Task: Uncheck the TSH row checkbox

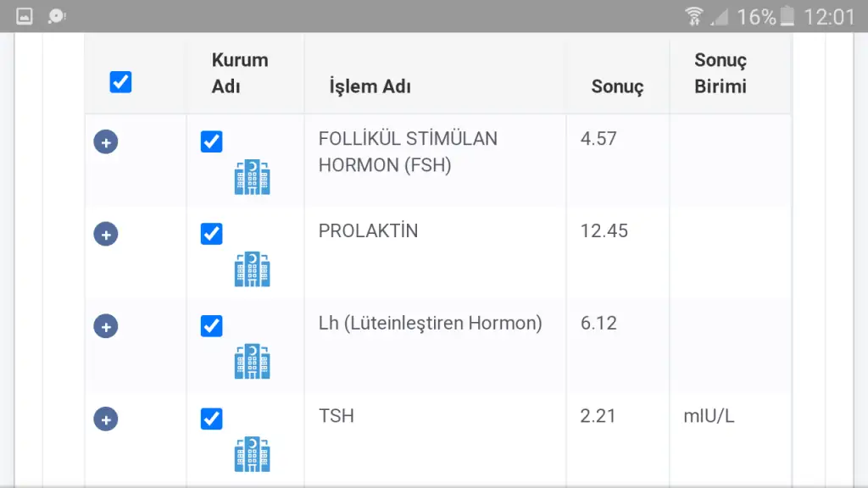Action: (x=211, y=419)
